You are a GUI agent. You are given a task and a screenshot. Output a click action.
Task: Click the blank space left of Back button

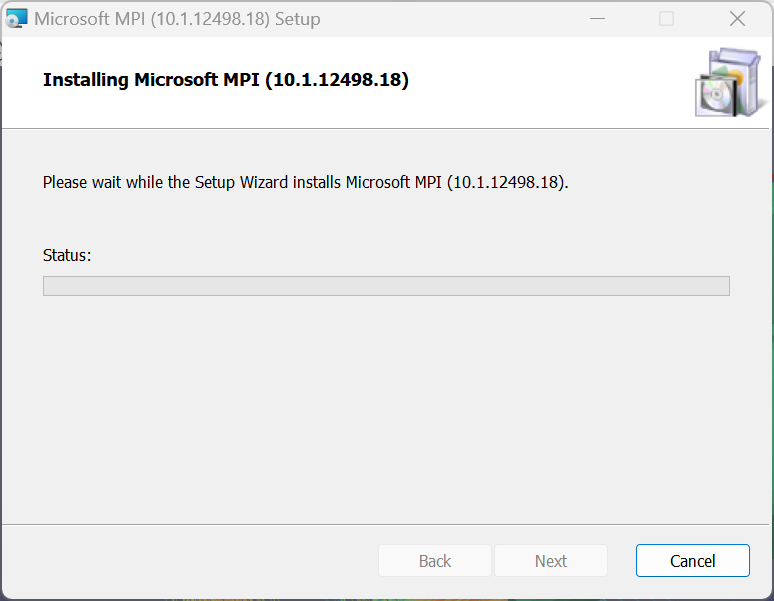tap(190, 561)
